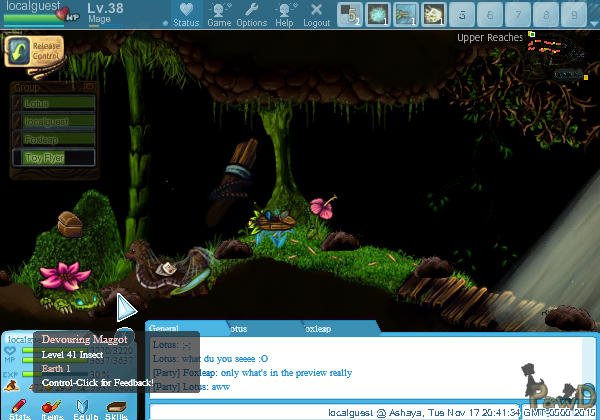Screen dimensions: 600x420
Task: Click the "Level 41 Insect" tooltip line
Action: pos(72,355)
